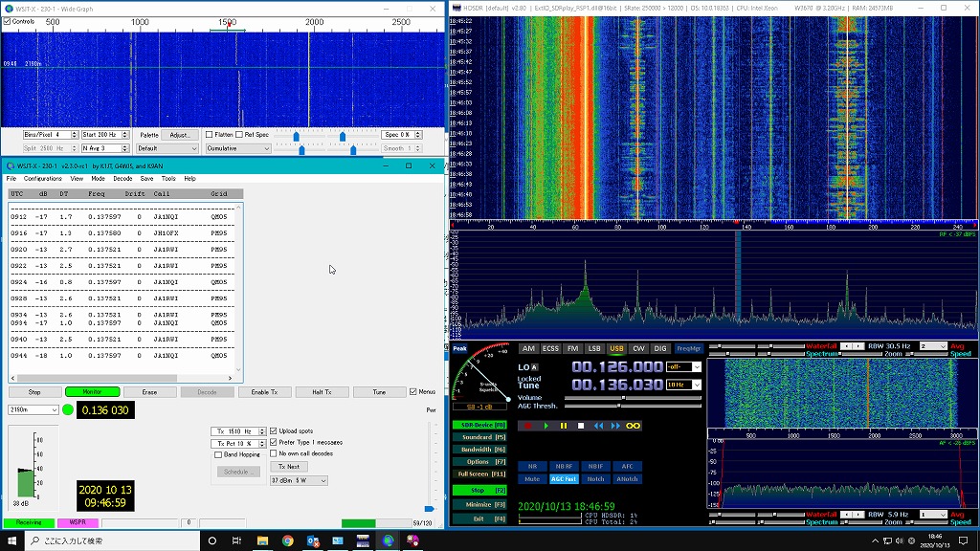Click the HDSDR Volume slider
Viewport: 980px width, 551px height.
[x=633, y=397]
